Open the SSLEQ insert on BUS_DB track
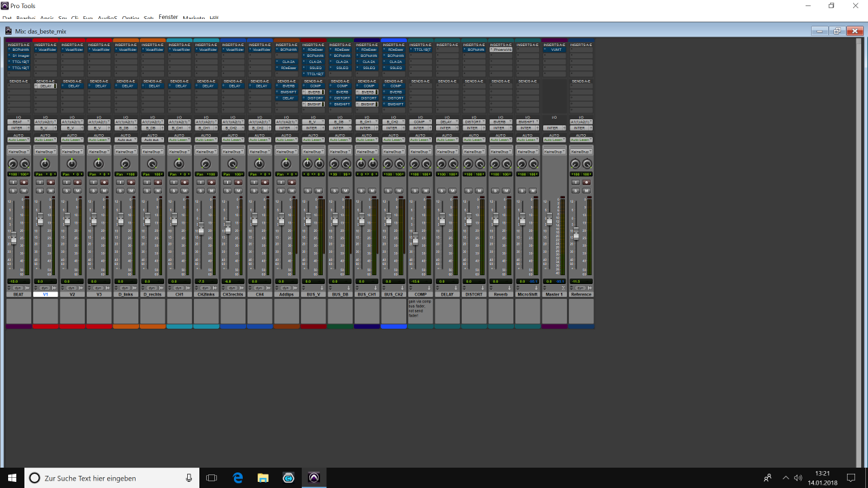The width and height of the screenshot is (868, 488). click(x=340, y=68)
